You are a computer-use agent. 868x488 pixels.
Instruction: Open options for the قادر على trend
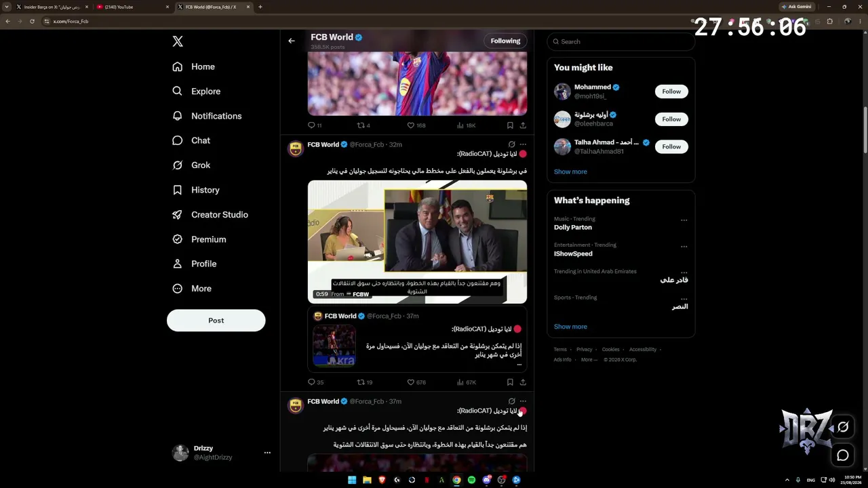coord(684,272)
